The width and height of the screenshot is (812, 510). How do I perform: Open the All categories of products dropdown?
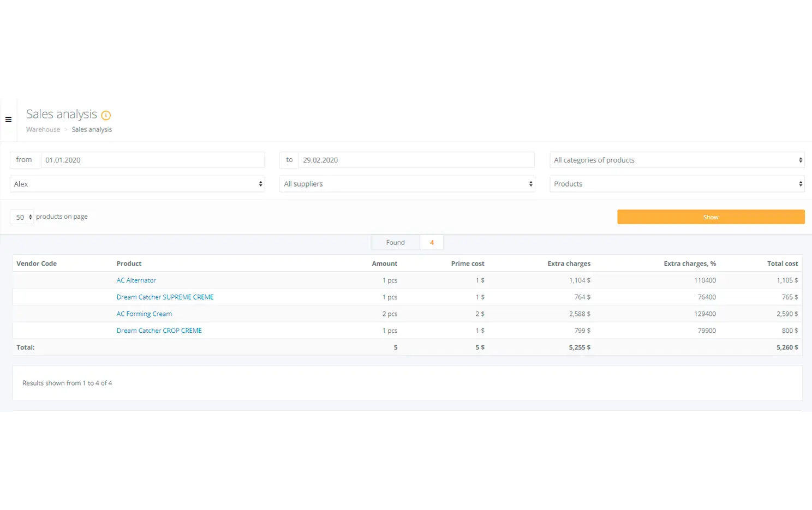point(677,160)
